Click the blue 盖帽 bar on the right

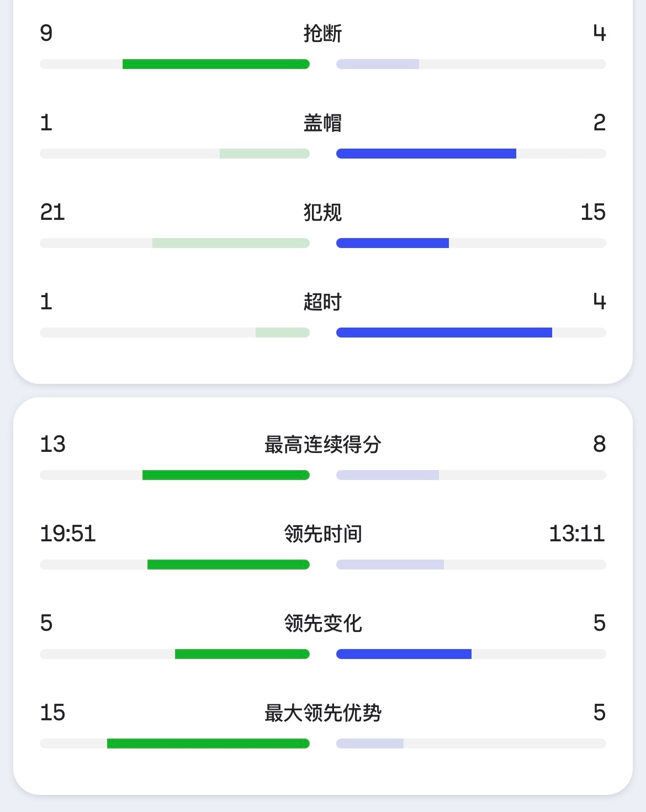coord(426,154)
